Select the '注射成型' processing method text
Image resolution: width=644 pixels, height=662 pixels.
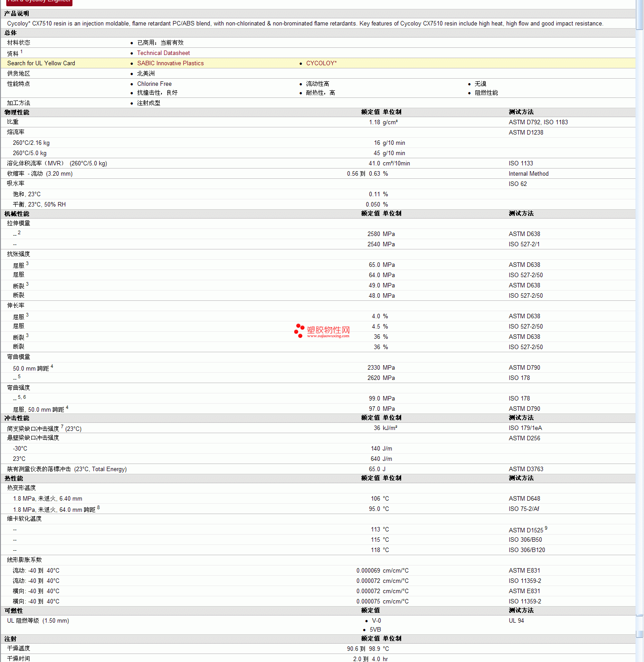(x=148, y=103)
